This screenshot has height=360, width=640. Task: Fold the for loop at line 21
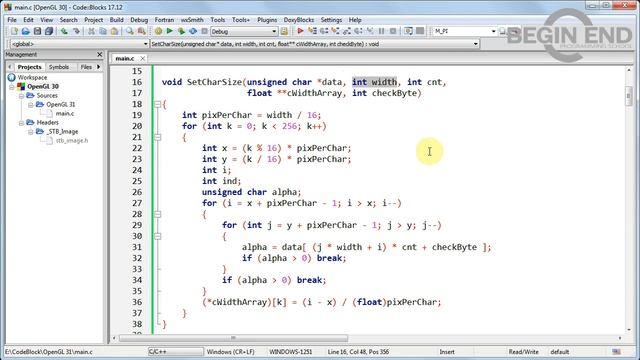coord(158,137)
